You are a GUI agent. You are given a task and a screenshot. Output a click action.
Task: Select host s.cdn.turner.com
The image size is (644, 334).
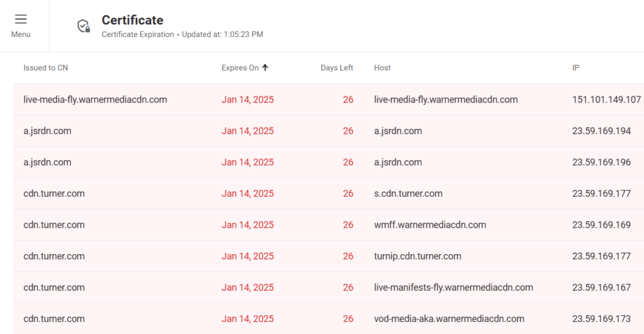click(x=408, y=194)
